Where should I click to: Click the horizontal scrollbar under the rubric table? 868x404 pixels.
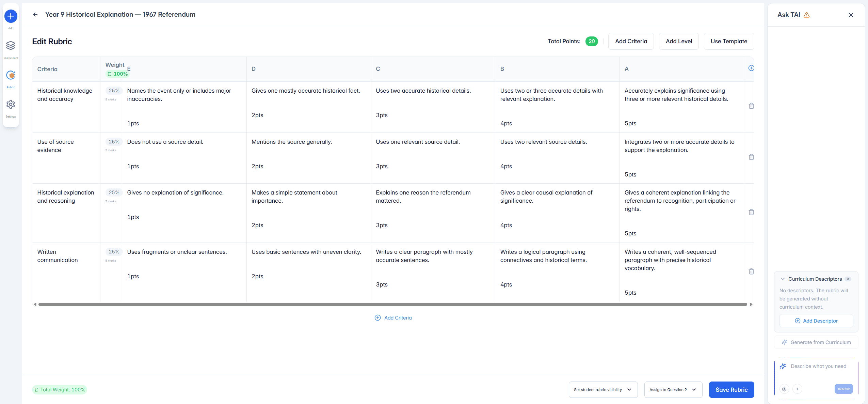click(x=392, y=304)
